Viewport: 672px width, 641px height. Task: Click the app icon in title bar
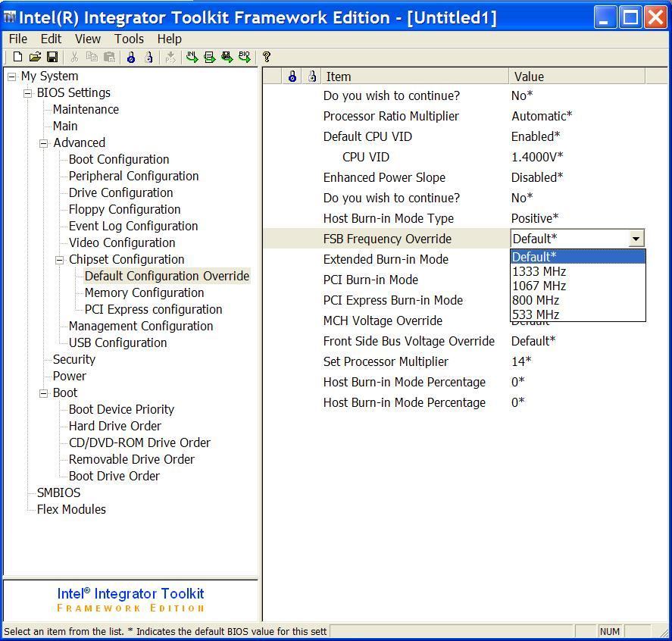(x=9, y=17)
